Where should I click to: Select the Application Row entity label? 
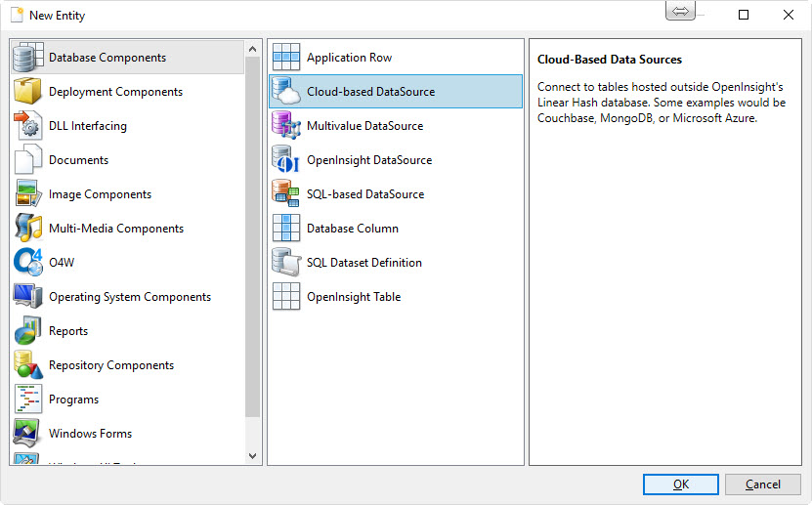pyautogui.click(x=349, y=58)
